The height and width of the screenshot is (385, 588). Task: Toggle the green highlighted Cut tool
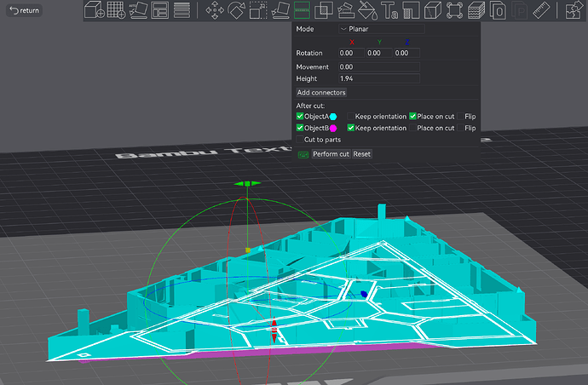point(302,10)
